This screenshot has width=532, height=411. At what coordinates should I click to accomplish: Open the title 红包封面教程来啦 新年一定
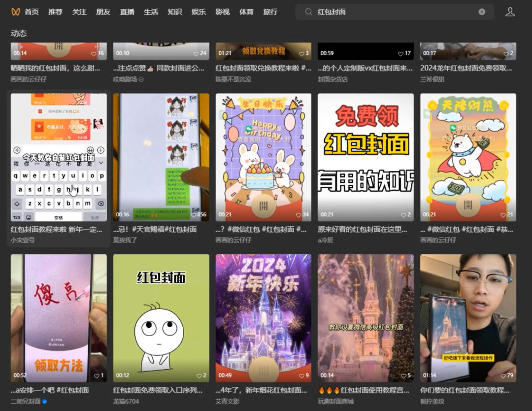[x=56, y=230]
